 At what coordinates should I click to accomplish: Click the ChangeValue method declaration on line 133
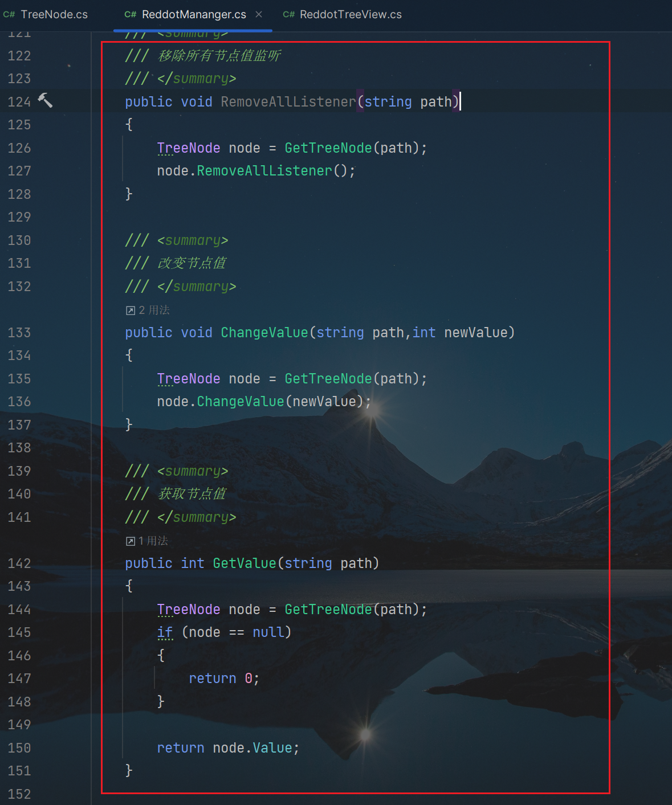(264, 332)
